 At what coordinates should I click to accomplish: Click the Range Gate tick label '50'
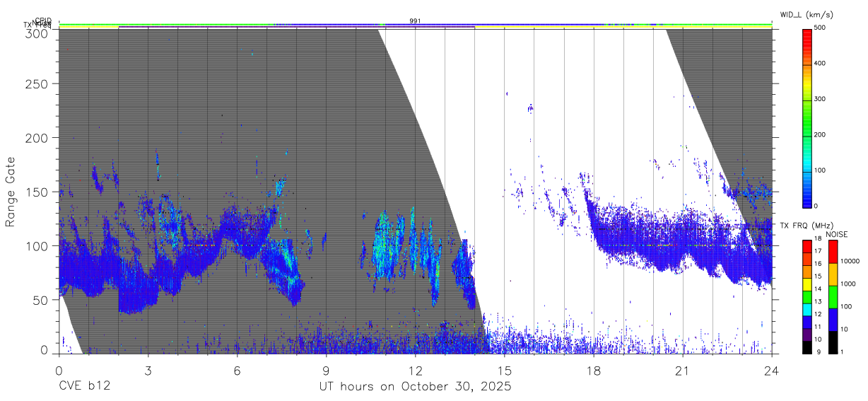(41, 300)
